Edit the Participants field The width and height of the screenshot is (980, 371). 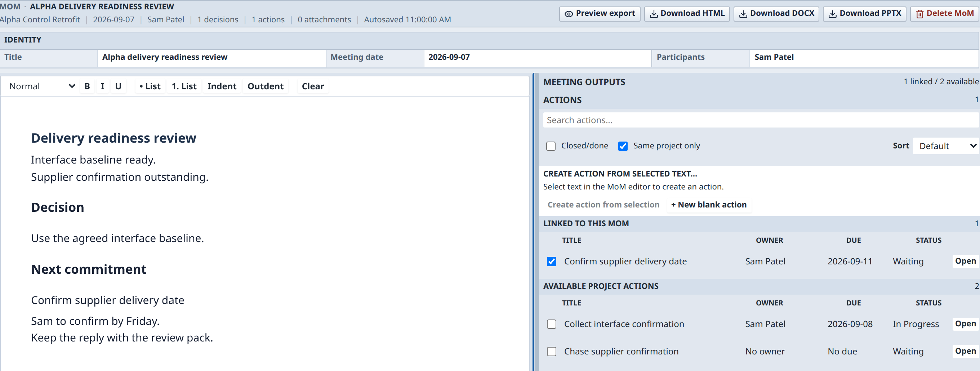pyautogui.click(x=864, y=58)
